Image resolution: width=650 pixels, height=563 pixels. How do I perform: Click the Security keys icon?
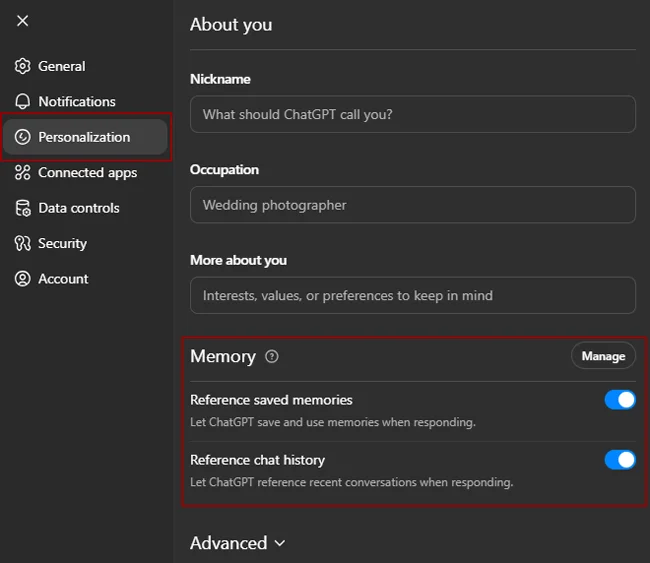(22, 243)
